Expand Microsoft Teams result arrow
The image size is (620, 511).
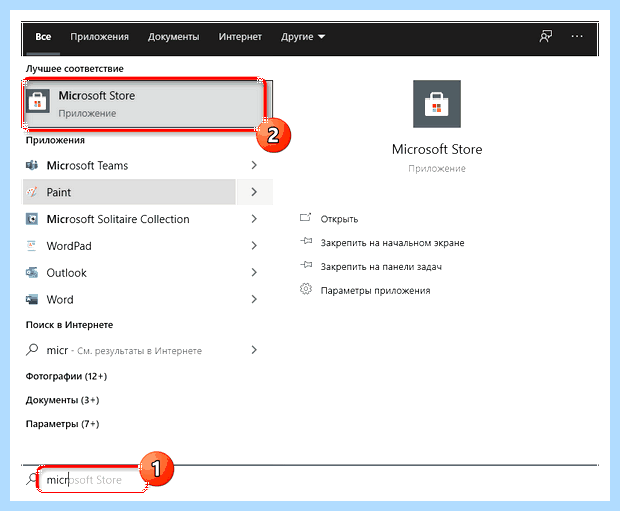(254, 165)
